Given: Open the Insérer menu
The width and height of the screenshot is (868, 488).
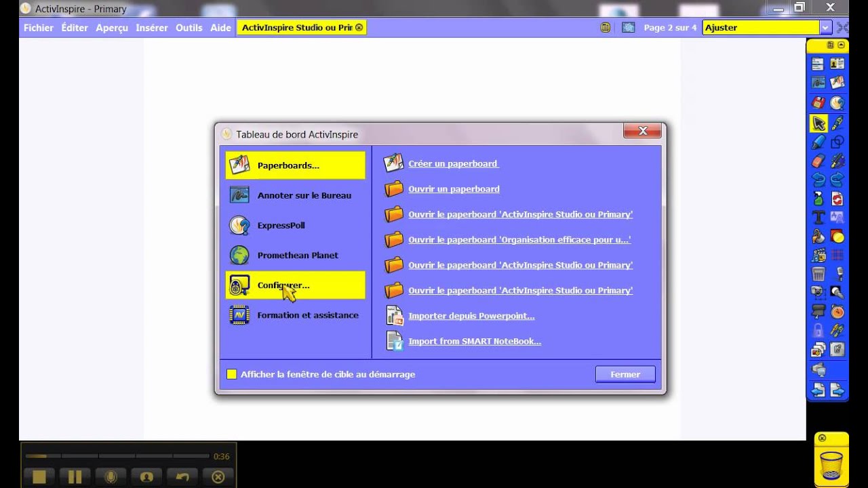Looking at the screenshot, I should pos(152,28).
